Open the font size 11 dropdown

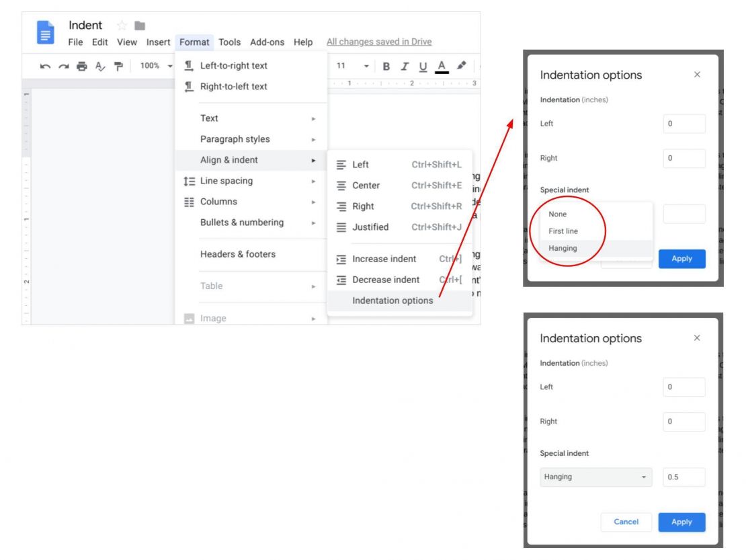pyautogui.click(x=354, y=66)
